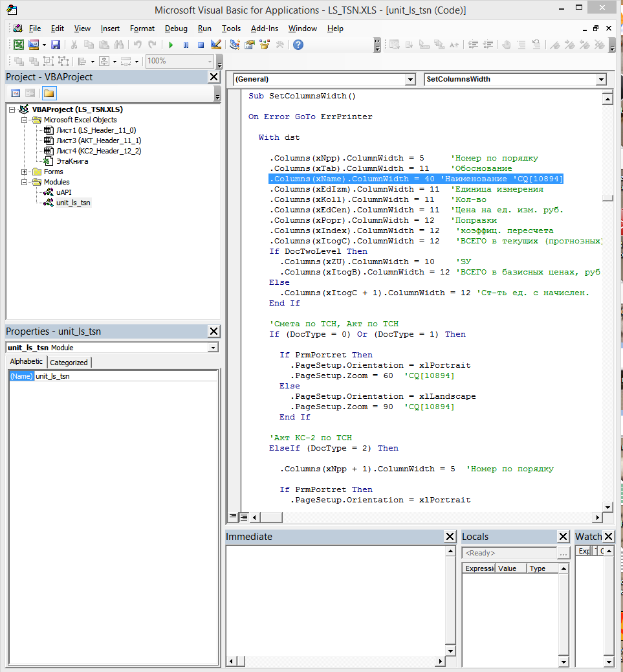623x672 pixels.
Task: Click the Next Bookmark flag icon
Action: point(569,45)
